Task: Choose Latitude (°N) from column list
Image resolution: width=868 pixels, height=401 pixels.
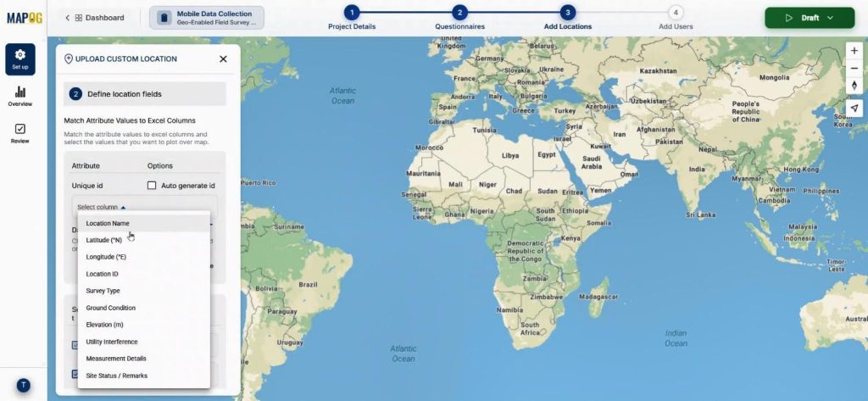Action: click(104, 240)
